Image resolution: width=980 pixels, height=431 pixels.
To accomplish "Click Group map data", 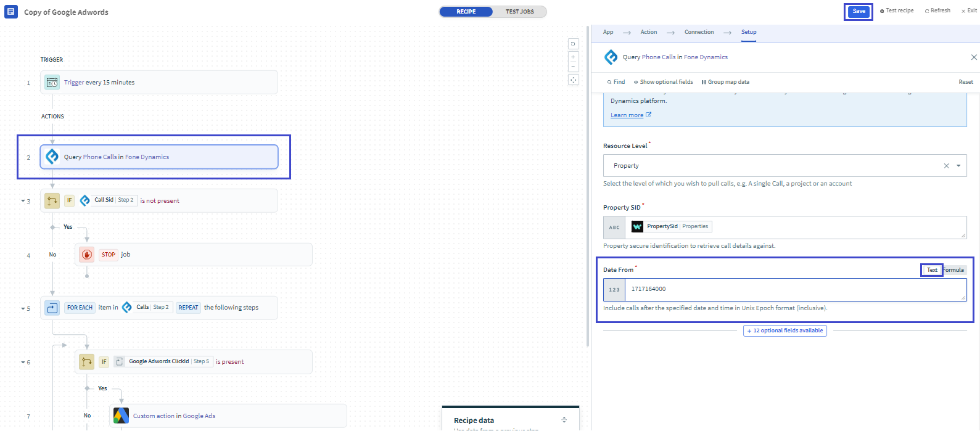I will click(x=725, y=82).
